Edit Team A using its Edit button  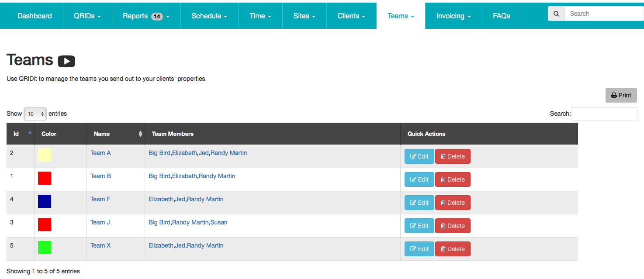[x=419, y=156]
